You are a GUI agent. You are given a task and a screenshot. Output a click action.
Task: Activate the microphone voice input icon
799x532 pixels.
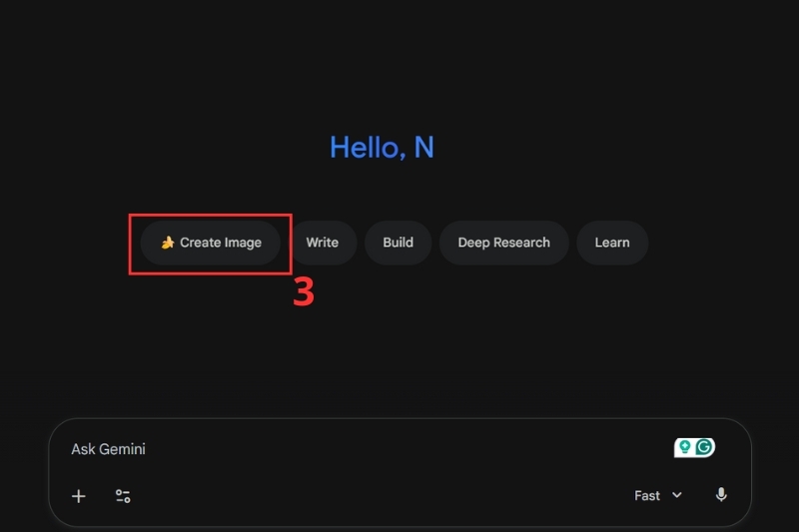[721, 495]
